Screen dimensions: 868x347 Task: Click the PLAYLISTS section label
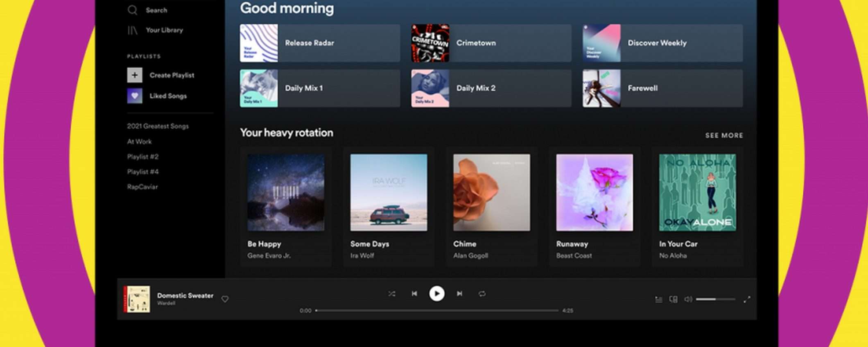point(144,56)
